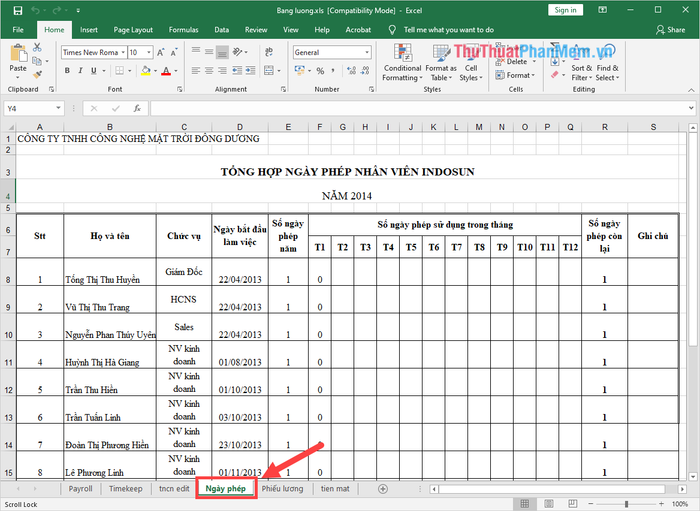Click the Undo arrow icon

pos(36,10)
